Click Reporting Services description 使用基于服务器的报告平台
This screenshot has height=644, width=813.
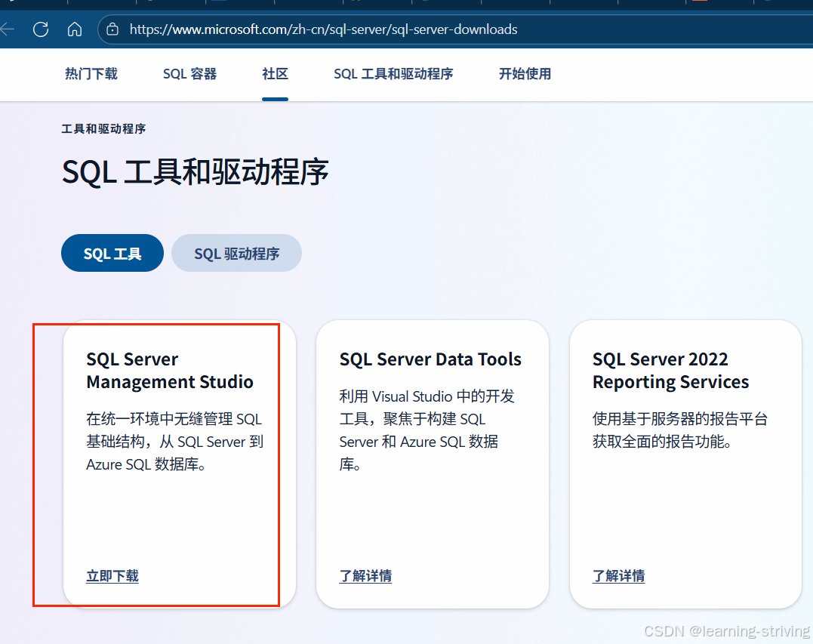(679, 430)
